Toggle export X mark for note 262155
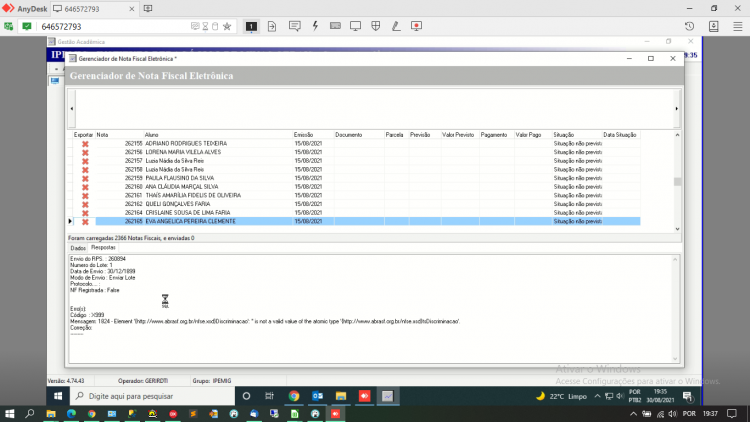Image resolution: width=750 pixels, height=422 pixels. click(x=85, y=144)
